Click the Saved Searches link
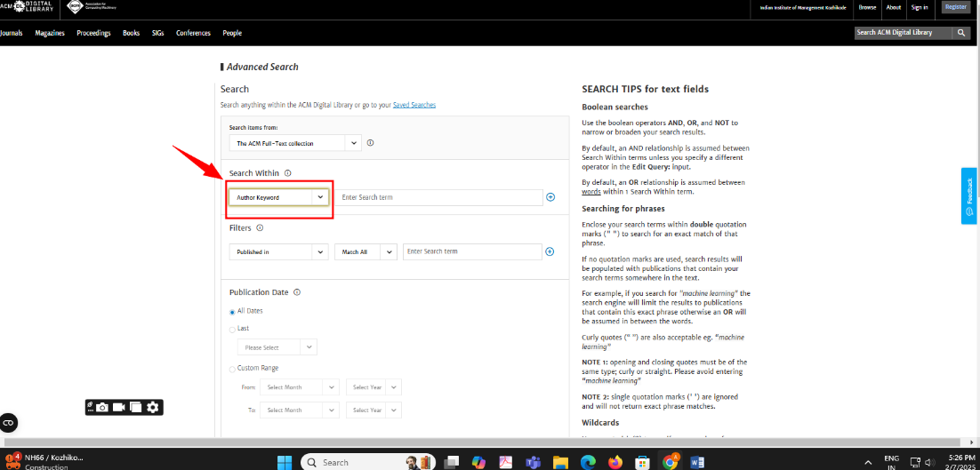980x470 pixels. [414, 105]
